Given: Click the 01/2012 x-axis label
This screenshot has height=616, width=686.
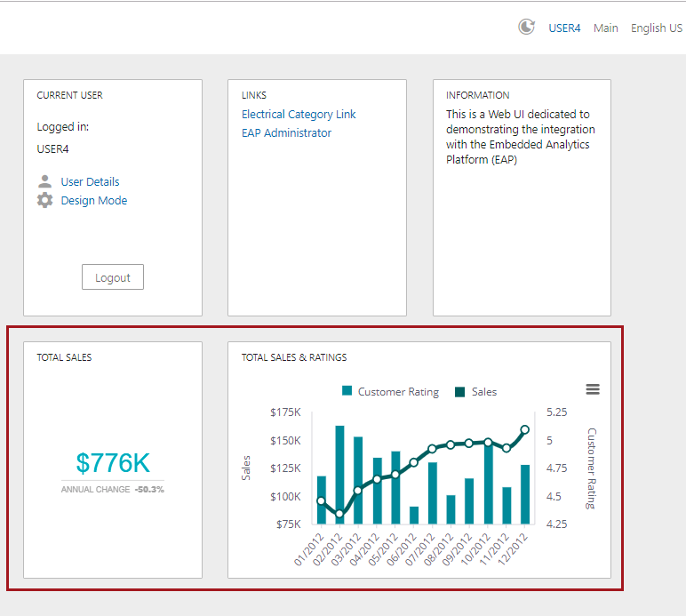Looking at the screenshot, I should point(309,549).
